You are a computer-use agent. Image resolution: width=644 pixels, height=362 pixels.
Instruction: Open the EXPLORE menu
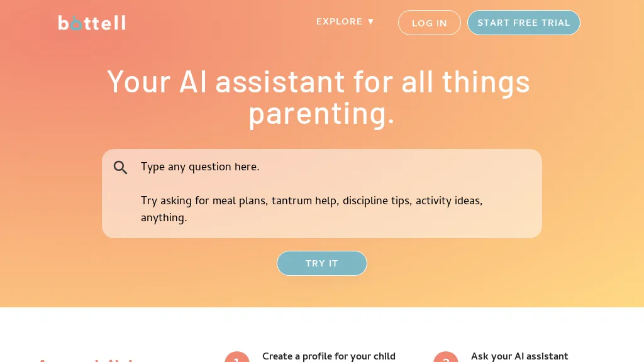pyautogui.click(x=345, y=22)
